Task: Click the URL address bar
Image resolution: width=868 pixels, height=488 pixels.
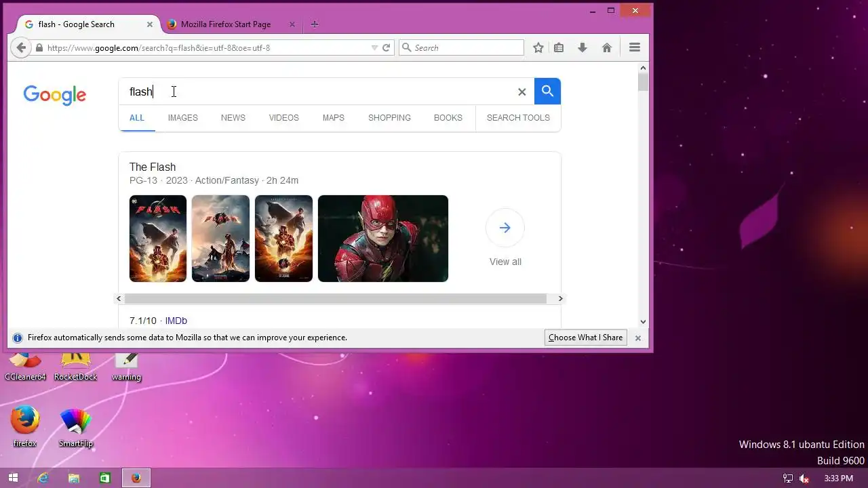Action: tap(203, 47)
